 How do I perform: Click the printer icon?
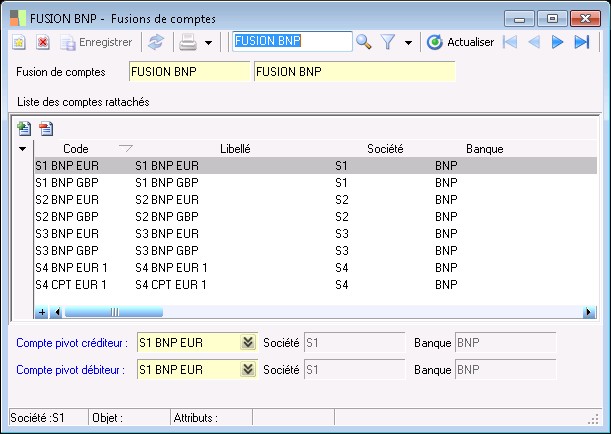coord(188,42)
